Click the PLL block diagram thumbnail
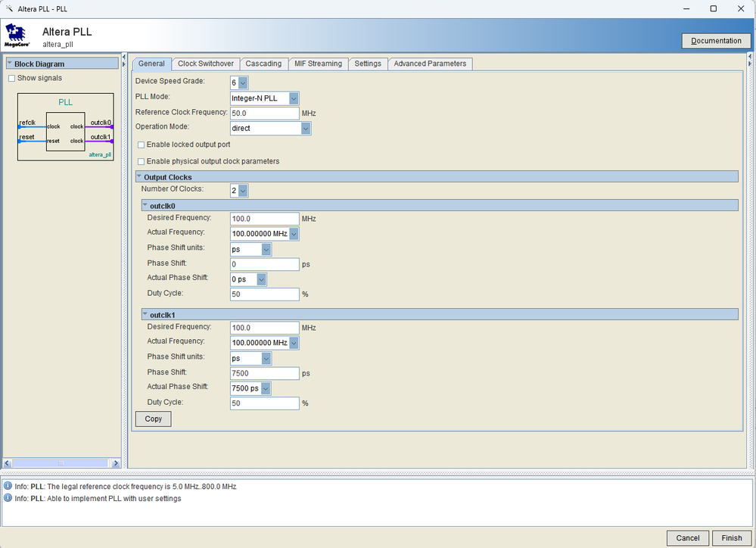The image size is (756, 548). [x=65, y=126]
